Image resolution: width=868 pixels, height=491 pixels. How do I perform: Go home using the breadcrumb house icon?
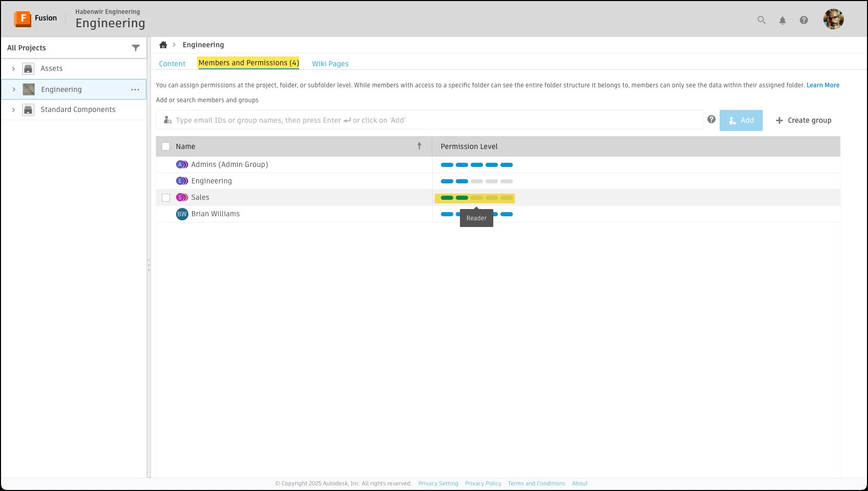pos(163,45)
